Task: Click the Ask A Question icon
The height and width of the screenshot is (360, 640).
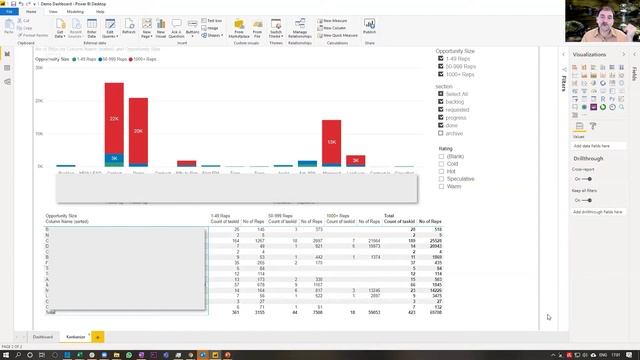Action: pyautogui.click(x=176, y=29)
